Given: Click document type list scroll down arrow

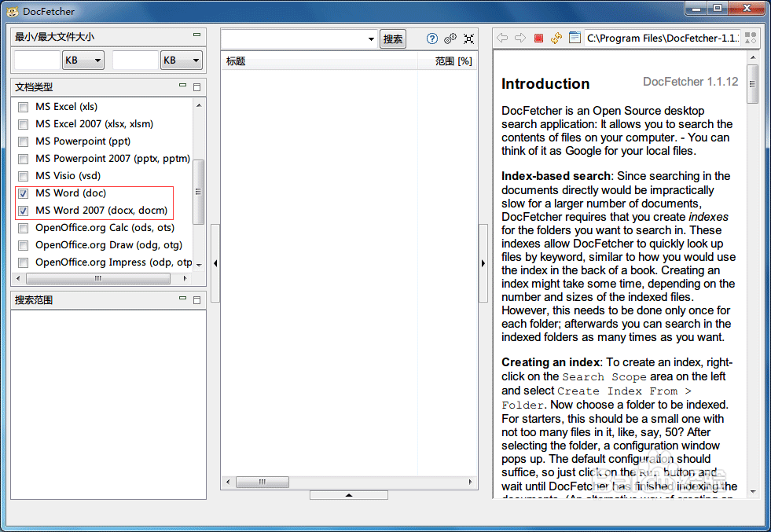Looking at the screenshot, I should coord(199,265).
